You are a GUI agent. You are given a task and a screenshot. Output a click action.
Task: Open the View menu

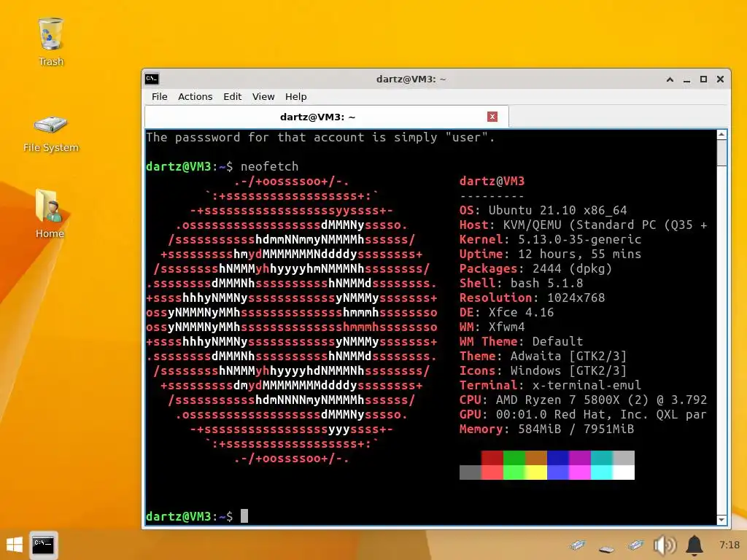pyautogui.click(x=263, y=97)
